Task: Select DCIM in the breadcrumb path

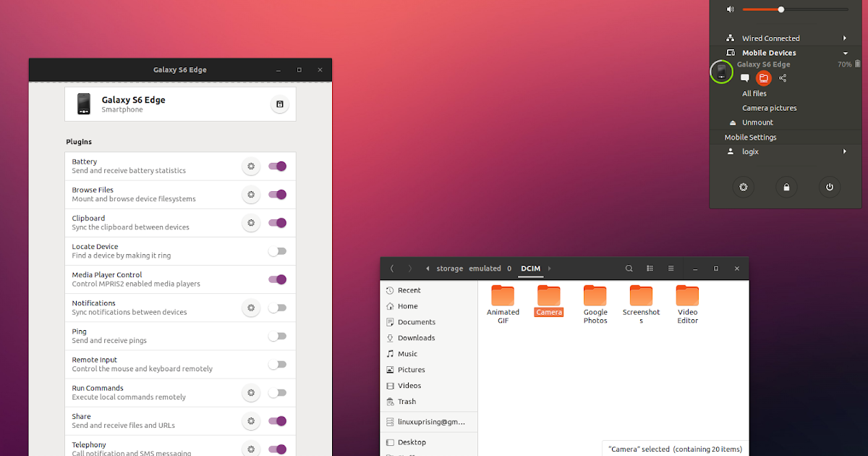Action: [x=531, y=268]
